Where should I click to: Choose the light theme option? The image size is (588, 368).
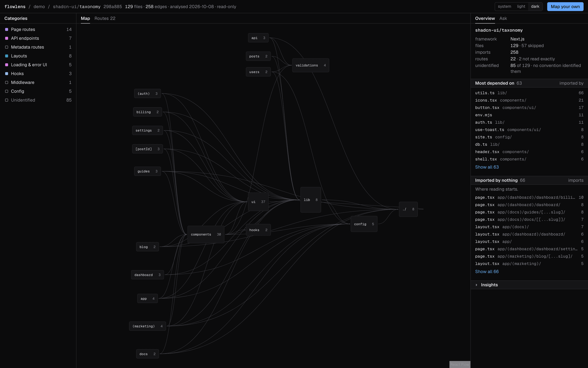click(521, 7)
